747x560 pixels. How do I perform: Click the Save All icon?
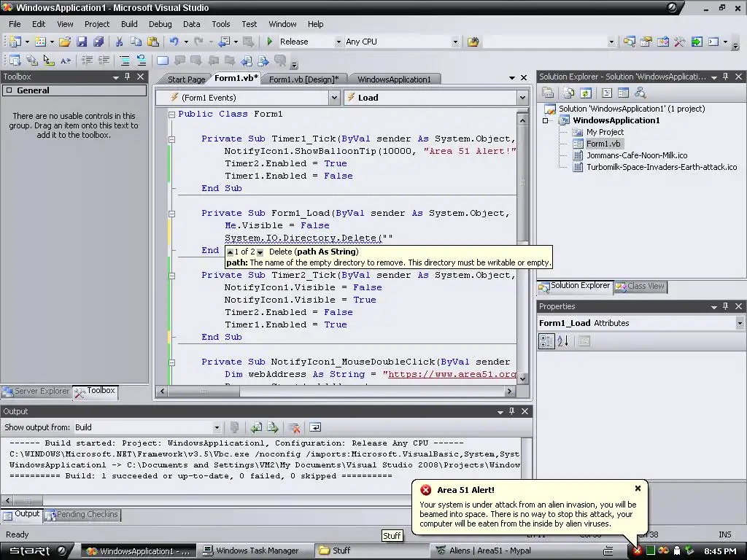click(98, 42)
